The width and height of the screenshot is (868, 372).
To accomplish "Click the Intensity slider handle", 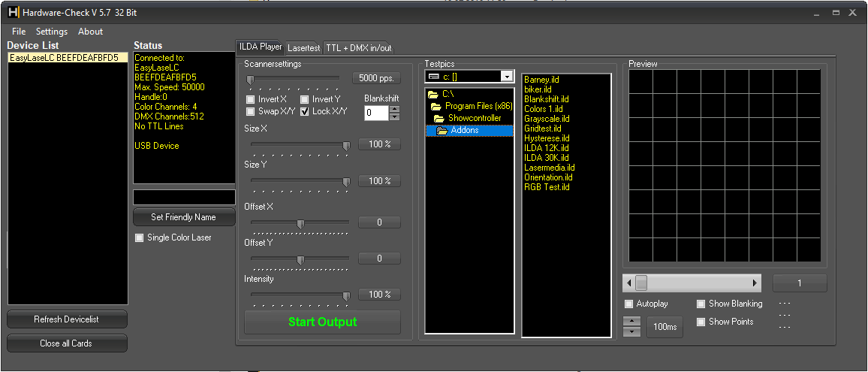I will [x=346, y=295].
